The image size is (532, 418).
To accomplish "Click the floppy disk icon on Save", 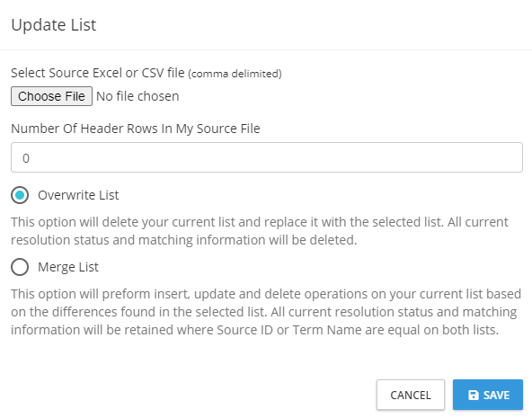I will [474, 395].
